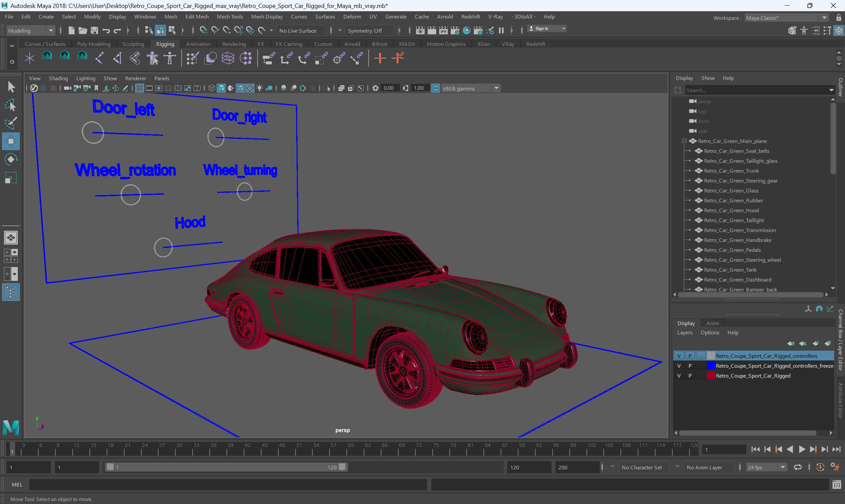Open the Modeling menu set dropdown
Viewport: 845px width, 504px height.
pos(30,31)
